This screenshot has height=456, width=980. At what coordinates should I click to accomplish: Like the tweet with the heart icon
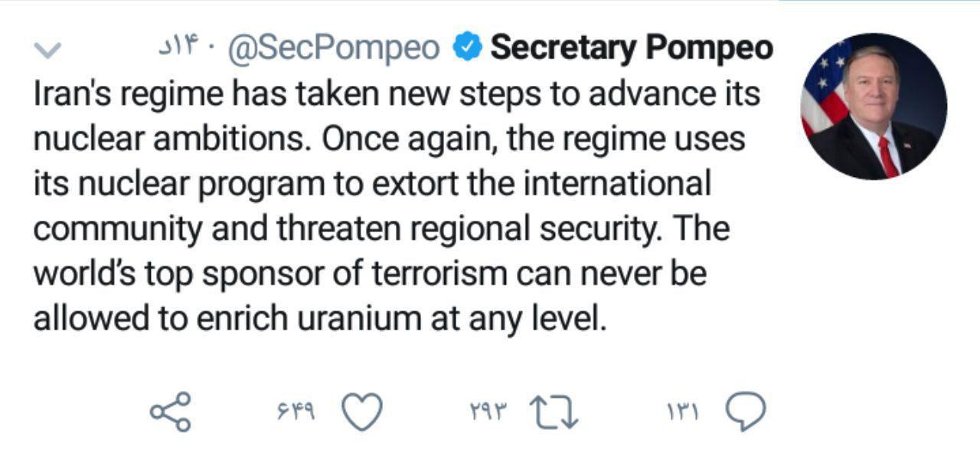coord(361,412)
